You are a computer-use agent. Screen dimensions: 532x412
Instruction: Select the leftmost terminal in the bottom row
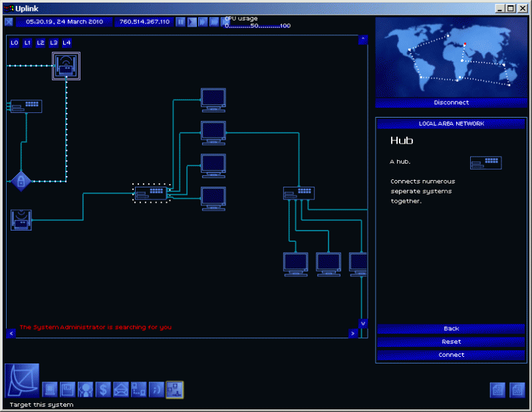(x=296, y=264)
